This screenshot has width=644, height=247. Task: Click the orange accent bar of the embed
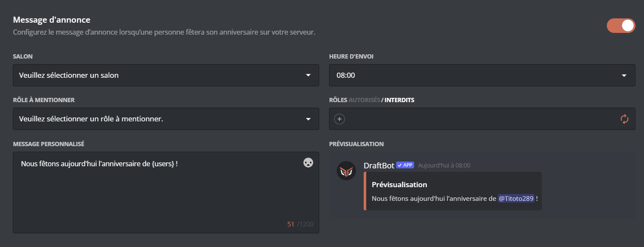coord(365,191)
